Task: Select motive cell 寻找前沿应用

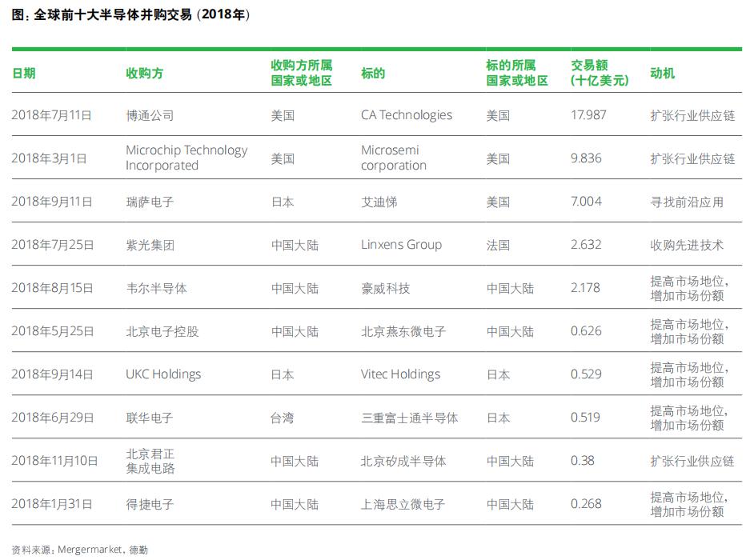Action: click(687, 202)
